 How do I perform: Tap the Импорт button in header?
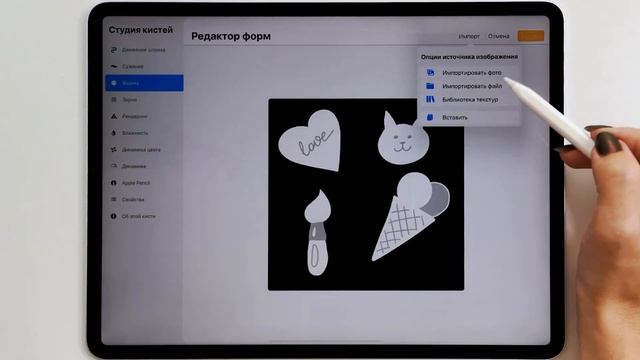(x=469, y=36)
